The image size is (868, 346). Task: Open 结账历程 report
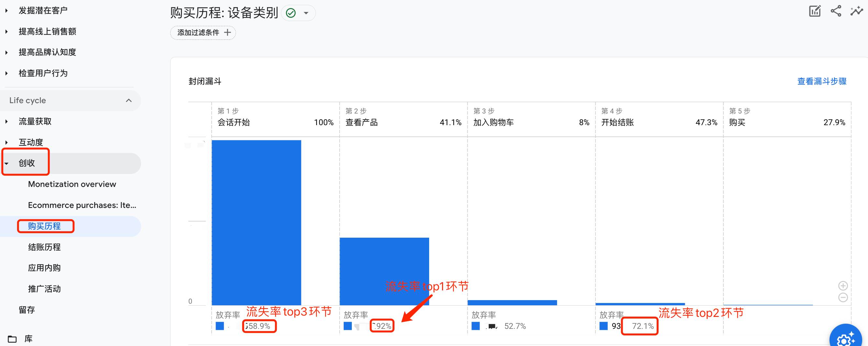pos(44,247)
